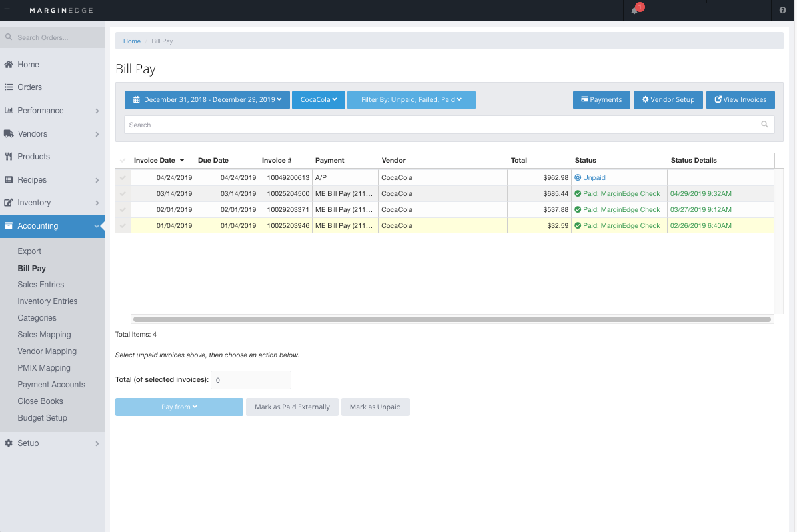Viewport: 797px width, 532px height.
Task: Open the date range dropdown
Action: [x=207, y=100]
